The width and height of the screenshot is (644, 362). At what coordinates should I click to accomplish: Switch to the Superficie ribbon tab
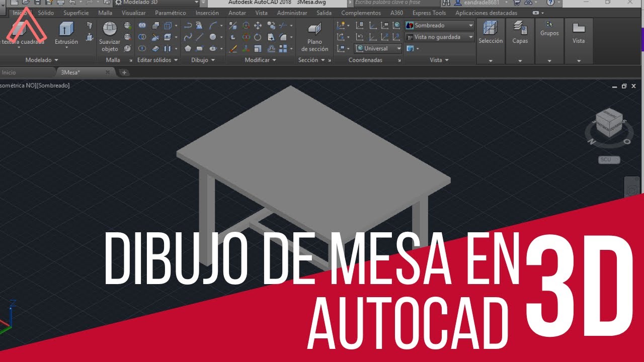tap(76, 13)
